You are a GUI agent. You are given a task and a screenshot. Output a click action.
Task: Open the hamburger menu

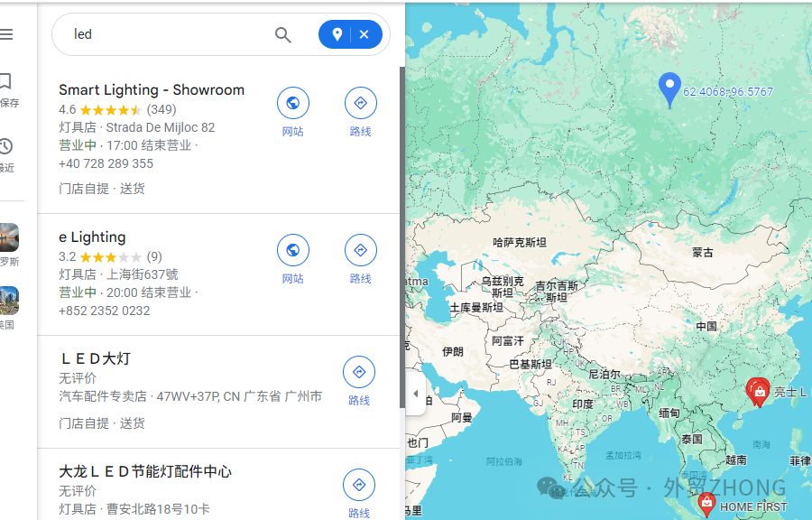tap(5, 34)
